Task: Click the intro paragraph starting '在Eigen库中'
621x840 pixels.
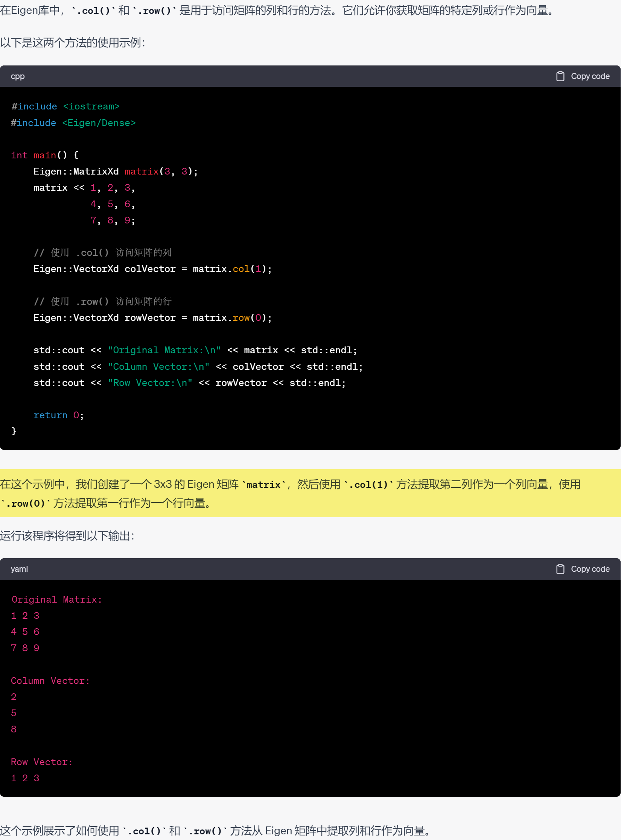Action: [x=278, y=11]
